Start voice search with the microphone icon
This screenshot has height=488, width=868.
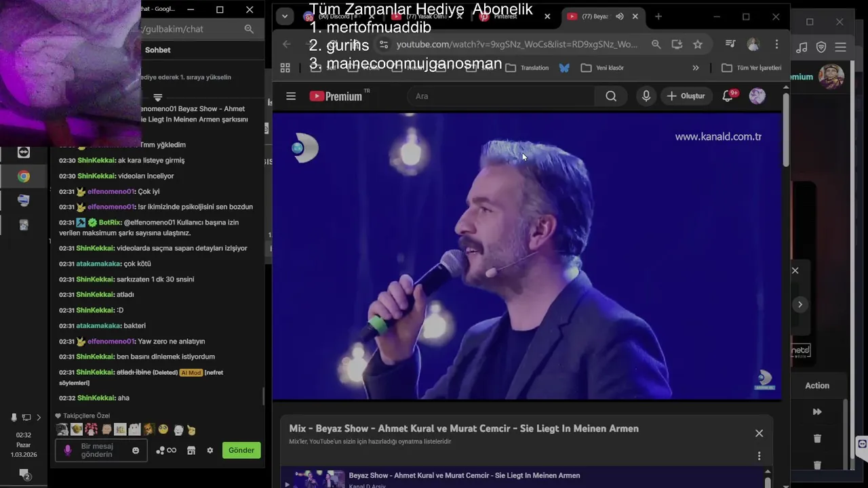[646, 96]
